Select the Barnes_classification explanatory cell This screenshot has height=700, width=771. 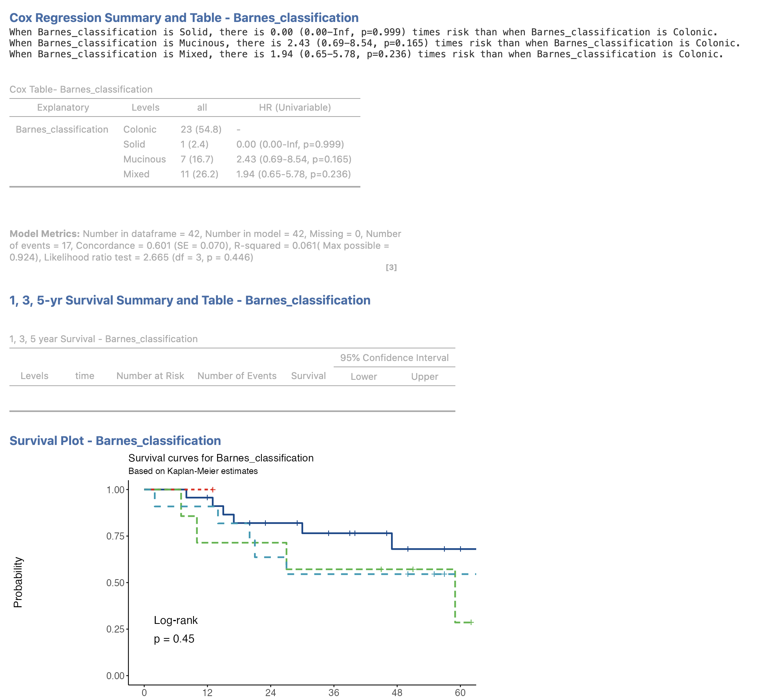pyautogui.click(x=62, y=129)
